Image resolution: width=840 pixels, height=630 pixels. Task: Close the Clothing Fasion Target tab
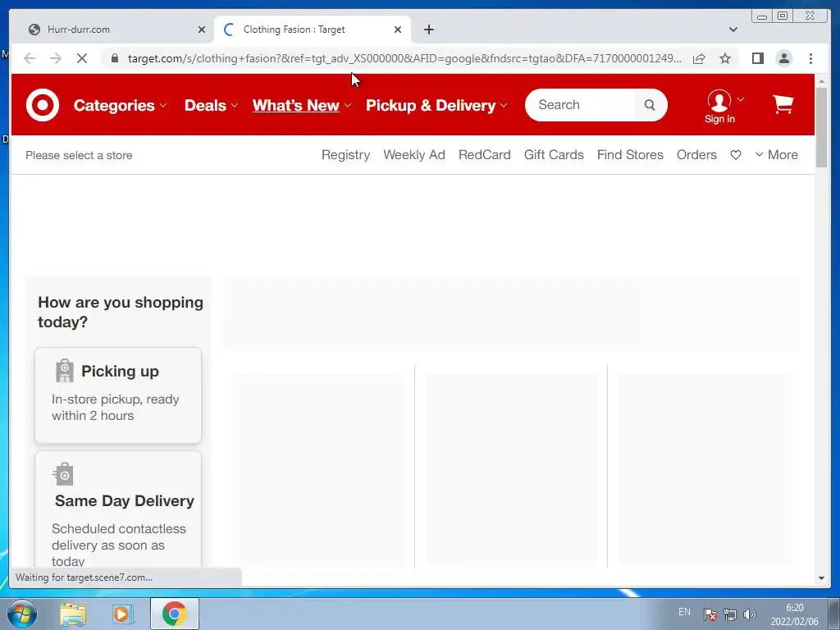pos(398,30)
